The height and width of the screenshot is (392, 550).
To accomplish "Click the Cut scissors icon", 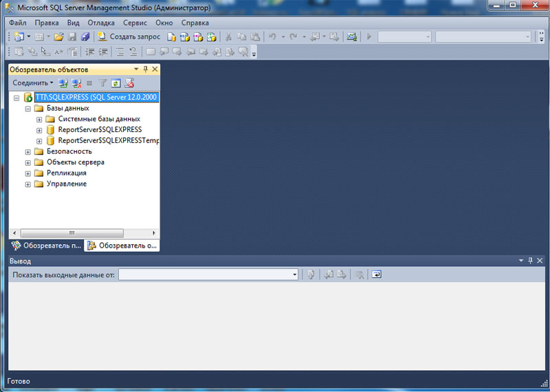I will [228, 36].
